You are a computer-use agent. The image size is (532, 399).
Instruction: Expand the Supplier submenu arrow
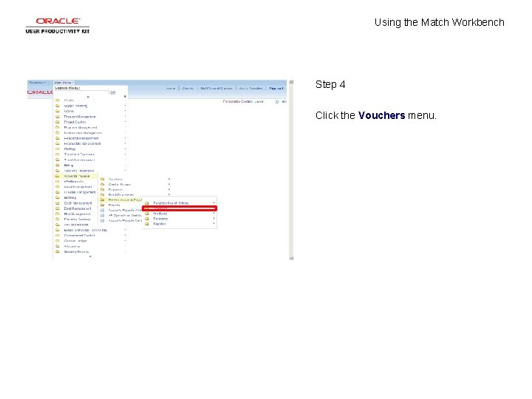[214, 224]
